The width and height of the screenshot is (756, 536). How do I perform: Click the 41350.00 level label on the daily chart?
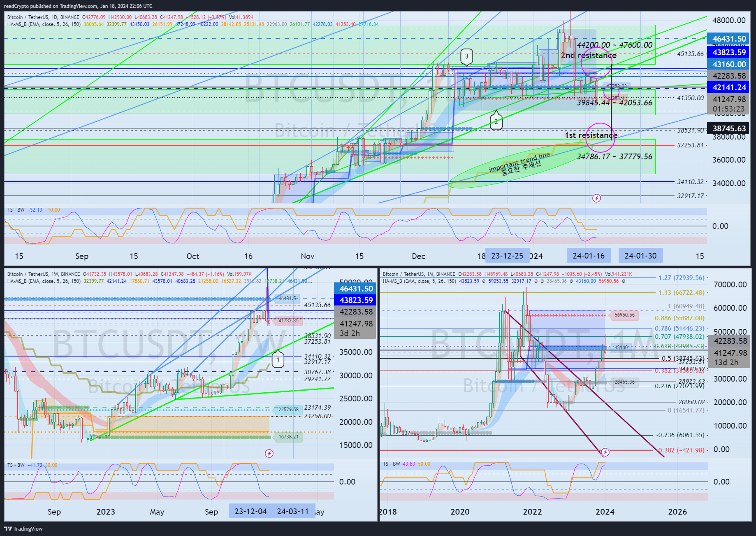click(691, 98)
